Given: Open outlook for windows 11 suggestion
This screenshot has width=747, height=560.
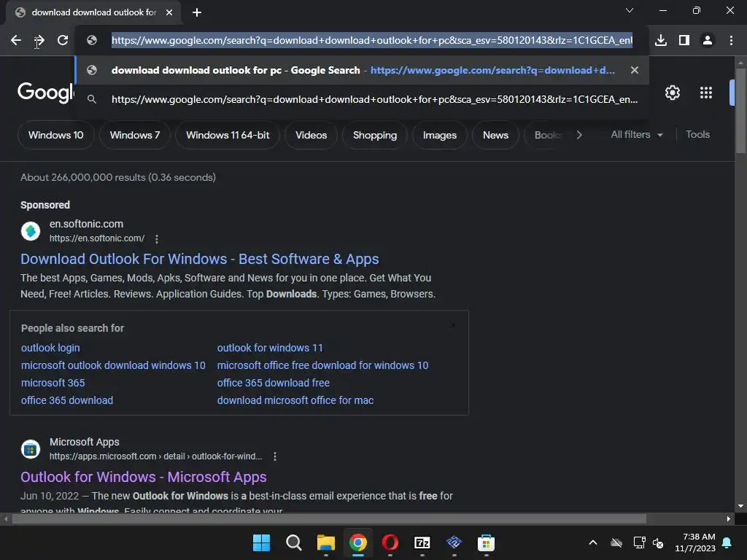Looking at the screenshot, I should coord(270,348).
